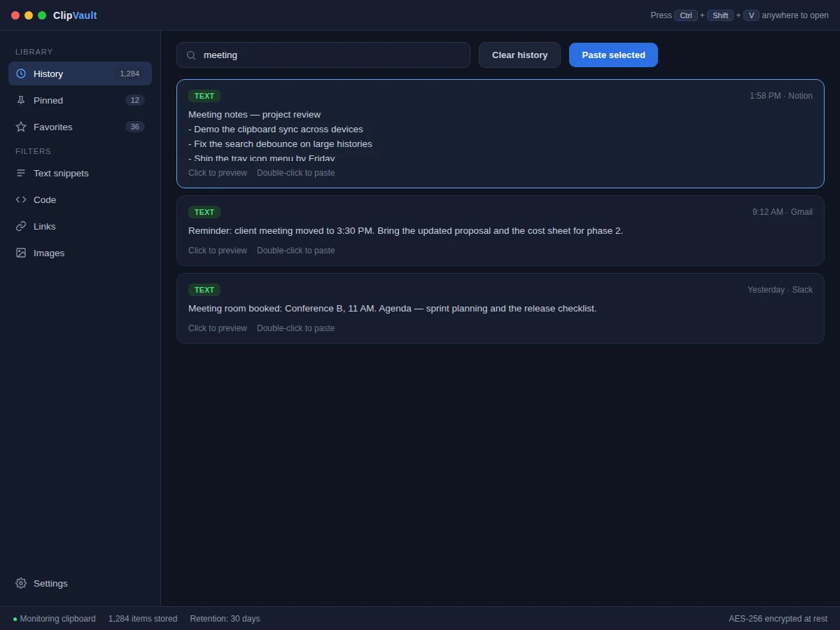Click the Text snippets lines icon
This screenshot has height=630, width=840.
(21, 173)
